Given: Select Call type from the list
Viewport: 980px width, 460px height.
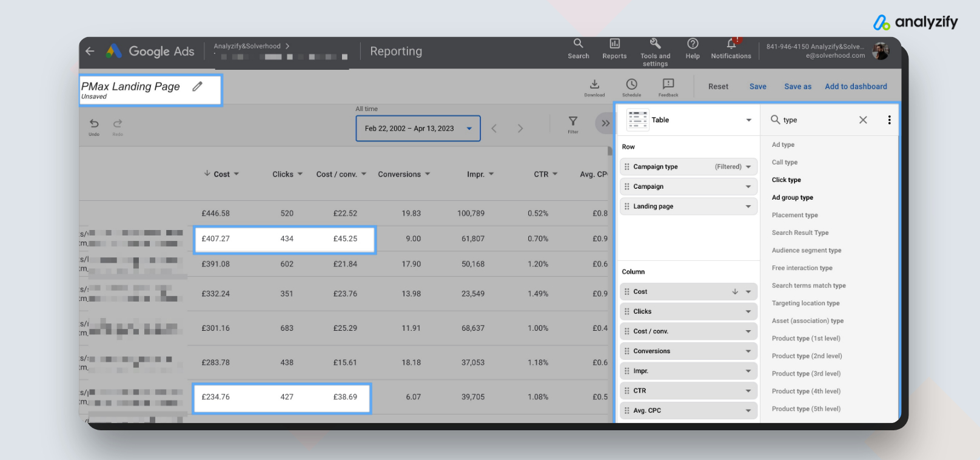Looking at the screenshot, I should coord(785,163).
